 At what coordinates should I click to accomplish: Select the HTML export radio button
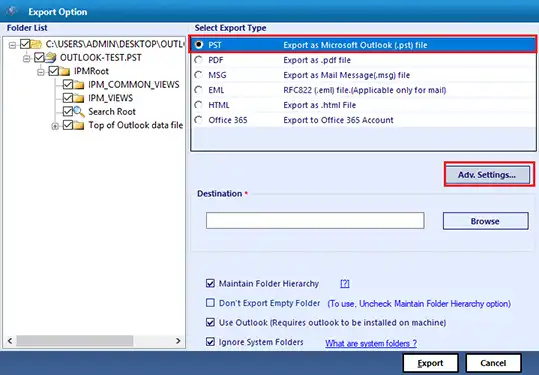pos(199,105)
